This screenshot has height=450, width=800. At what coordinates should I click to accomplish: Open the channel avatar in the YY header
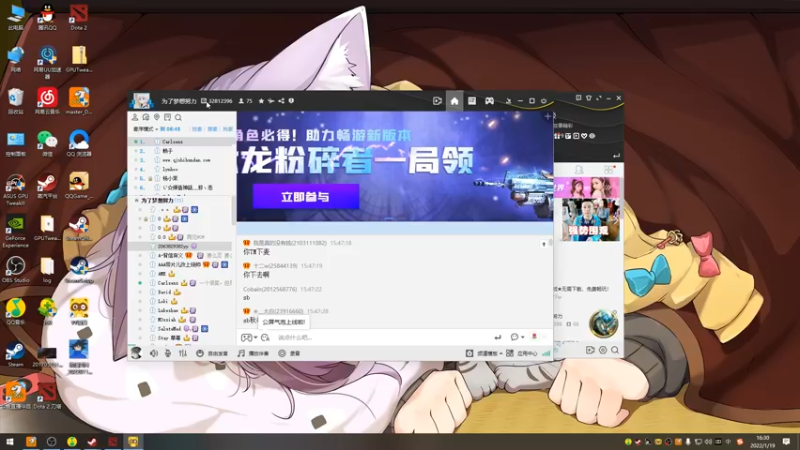click(141, 101)
